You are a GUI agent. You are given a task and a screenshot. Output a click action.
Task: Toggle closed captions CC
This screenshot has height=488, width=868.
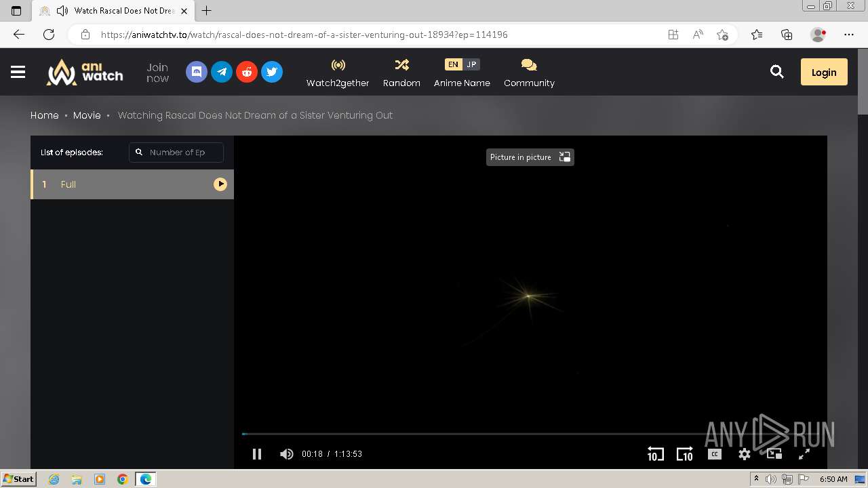coord(715,454)
